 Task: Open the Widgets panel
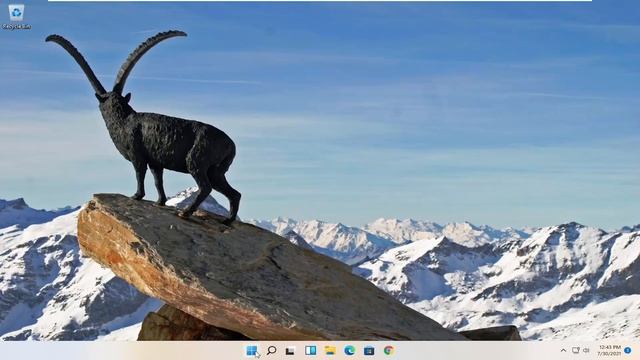pos(310,350)
